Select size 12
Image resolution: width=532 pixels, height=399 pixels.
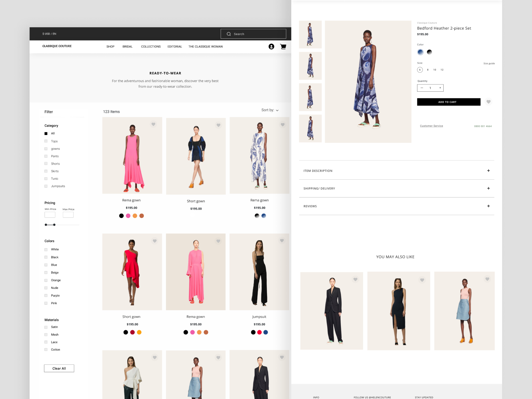pyautogui.click(x=442, y=70)
